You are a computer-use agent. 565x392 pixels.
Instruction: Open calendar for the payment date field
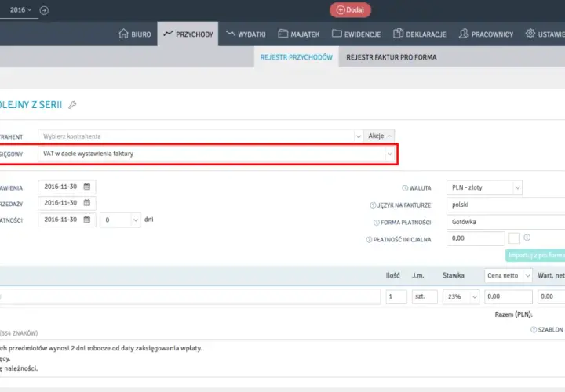87,220
